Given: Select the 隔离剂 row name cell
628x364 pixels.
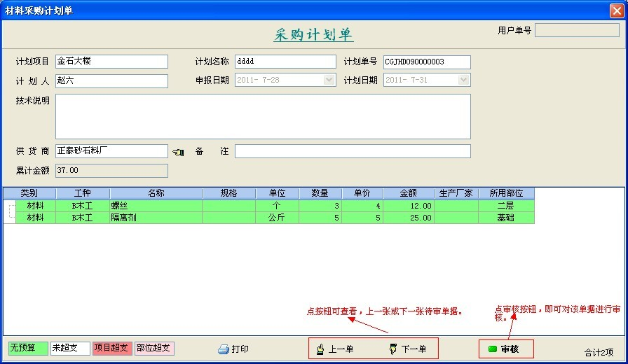Looking at the screenshot, I should click(x=156, y=218).
